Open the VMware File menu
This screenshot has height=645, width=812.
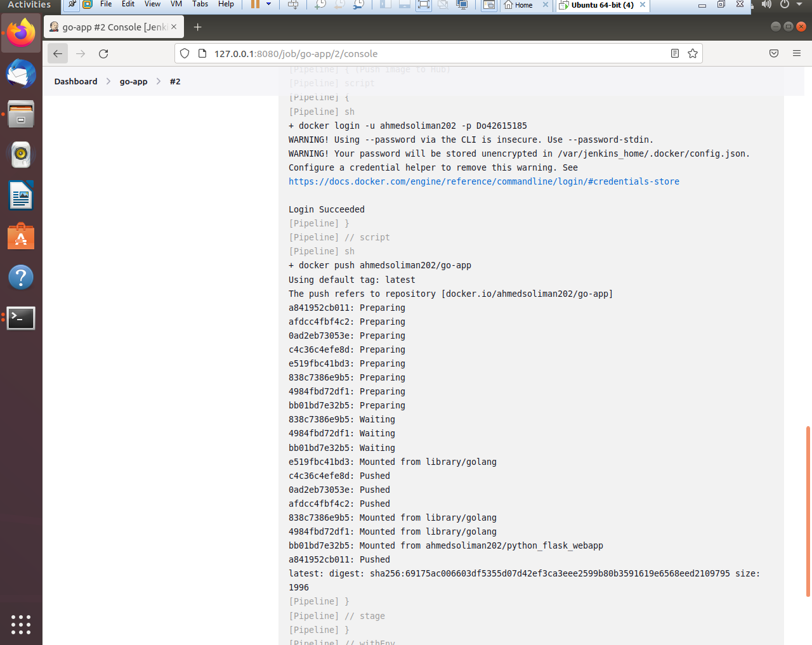(x=106, y=4)
